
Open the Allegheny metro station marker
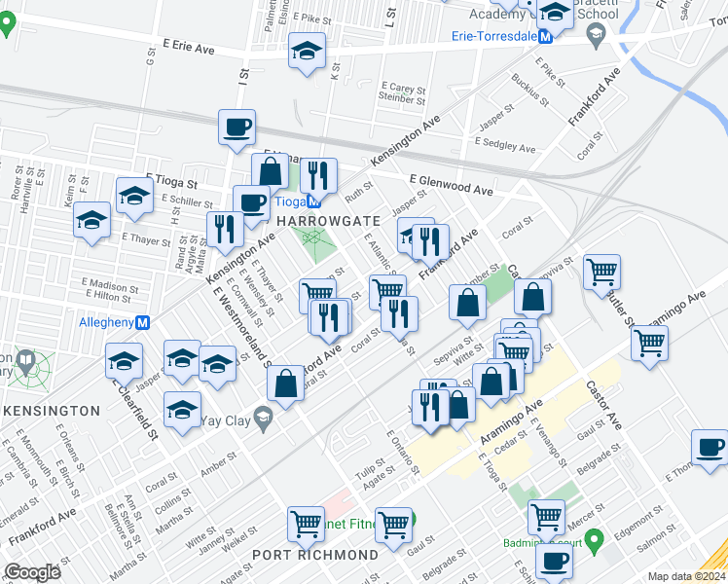point(142,322)
